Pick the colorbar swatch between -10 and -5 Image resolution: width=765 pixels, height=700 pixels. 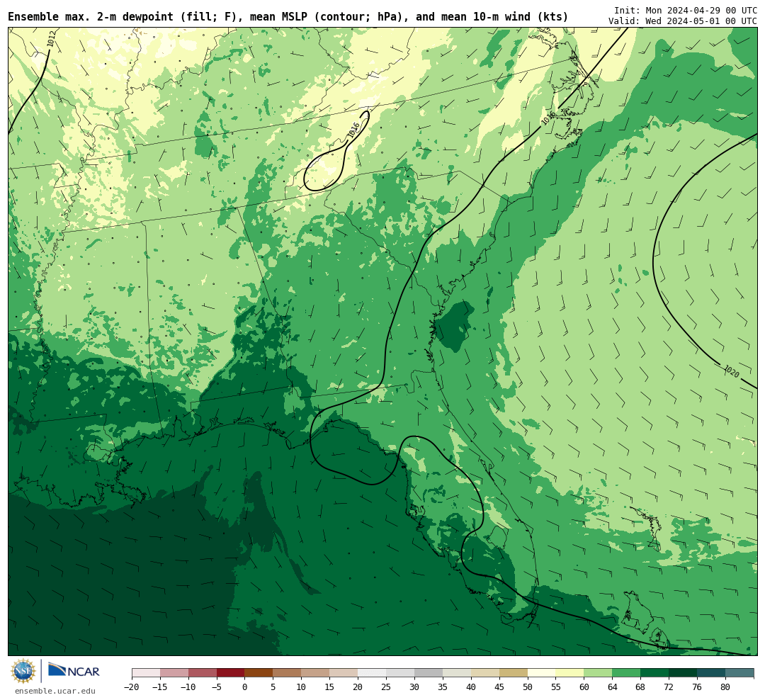(203, 673)
